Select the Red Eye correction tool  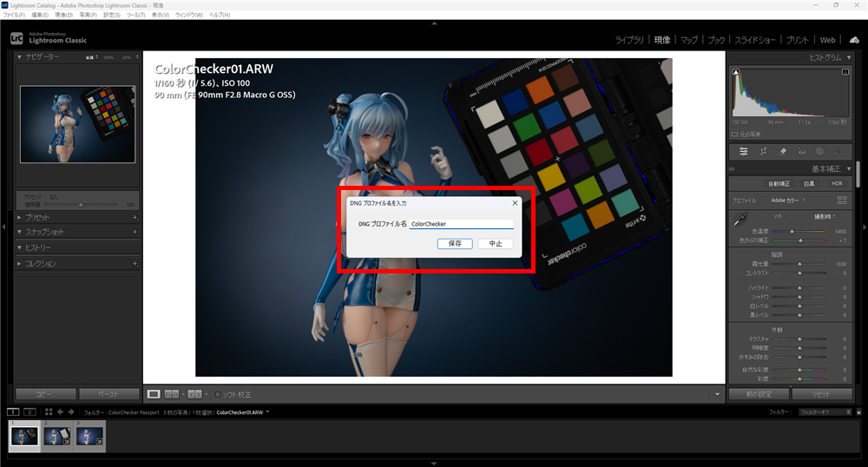pos(801,152)
